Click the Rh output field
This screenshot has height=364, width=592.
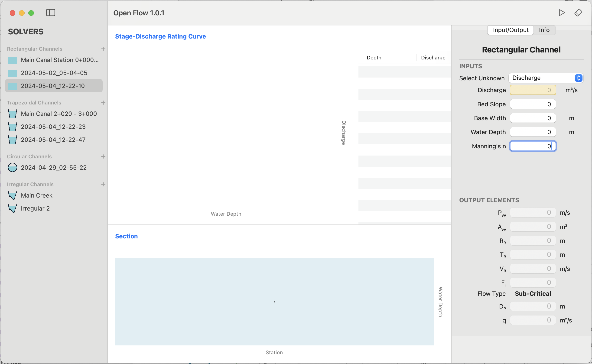click(x=533, y=240)
